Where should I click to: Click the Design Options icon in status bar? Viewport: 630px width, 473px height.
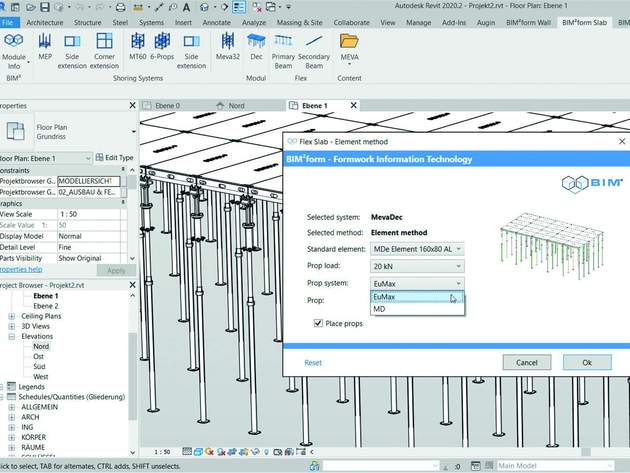pos(475,466)
